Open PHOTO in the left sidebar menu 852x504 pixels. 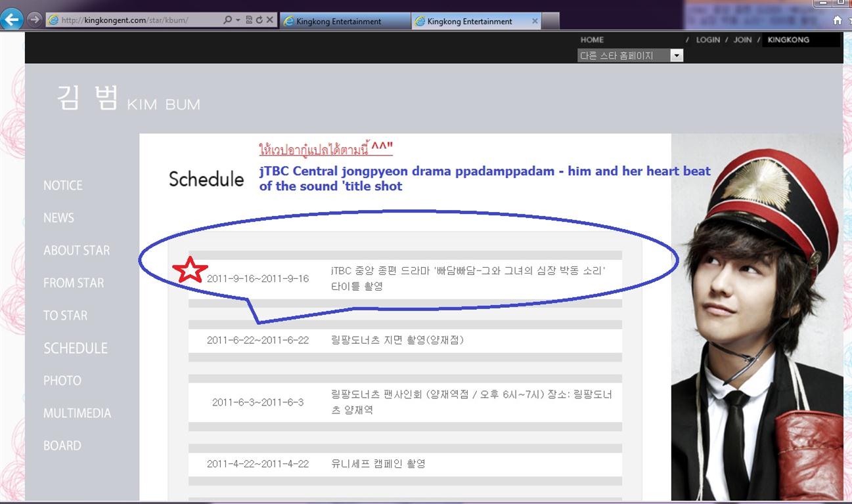pyautogui.click(x=62, y=381)
